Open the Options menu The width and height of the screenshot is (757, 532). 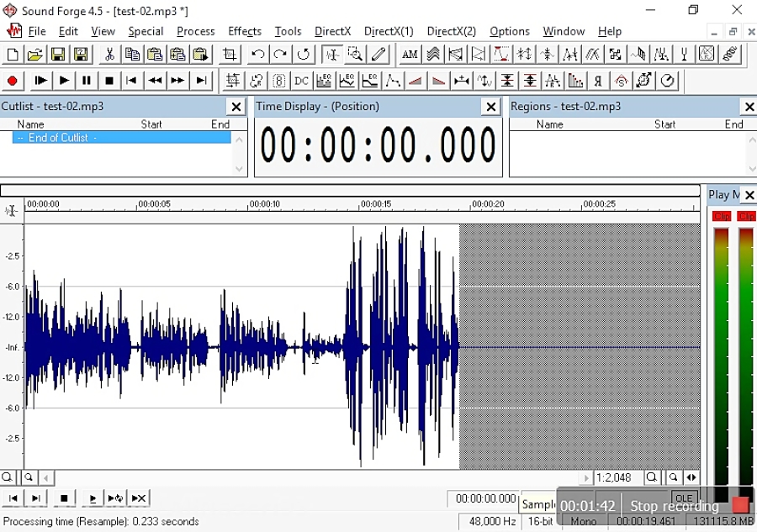[510, 31]
